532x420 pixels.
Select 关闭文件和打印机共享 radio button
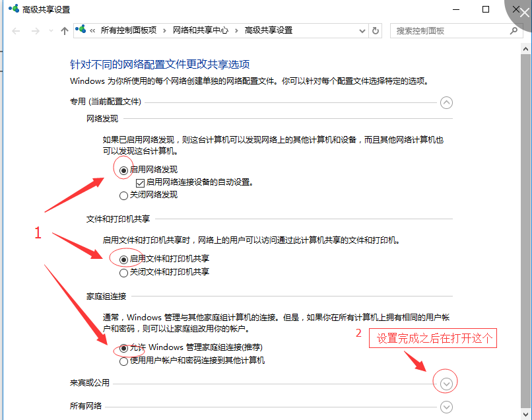pos(123,273)
